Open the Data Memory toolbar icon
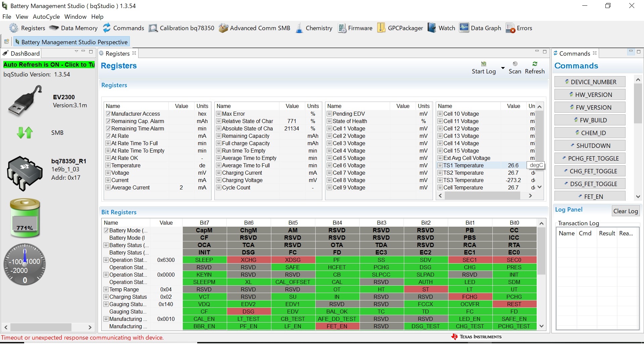The height and width of the screenshot is (344, 644). (54, 28)
